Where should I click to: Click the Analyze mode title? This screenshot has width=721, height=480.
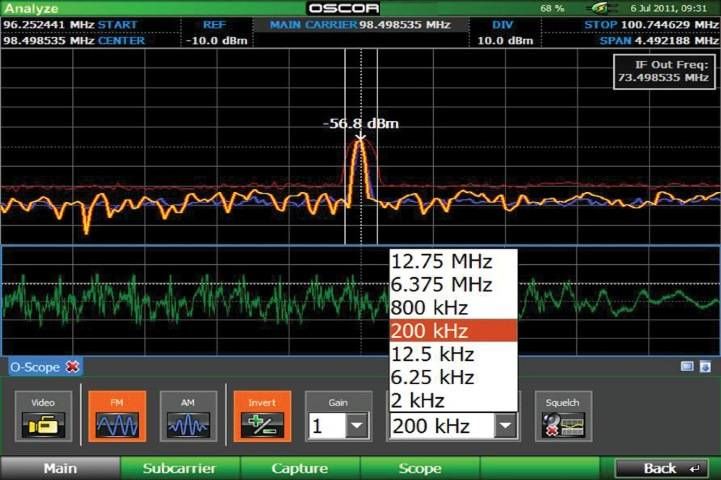coord(31,8)
